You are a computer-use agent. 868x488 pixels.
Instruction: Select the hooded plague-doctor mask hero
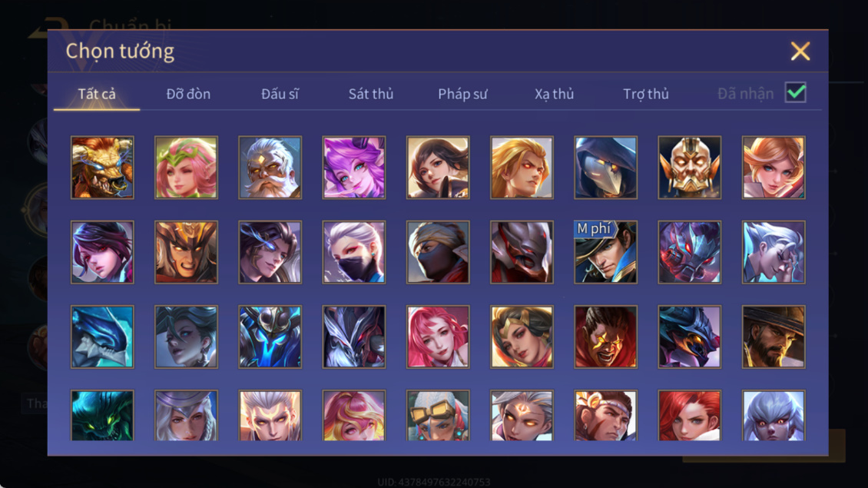click(x=605, y=168)
